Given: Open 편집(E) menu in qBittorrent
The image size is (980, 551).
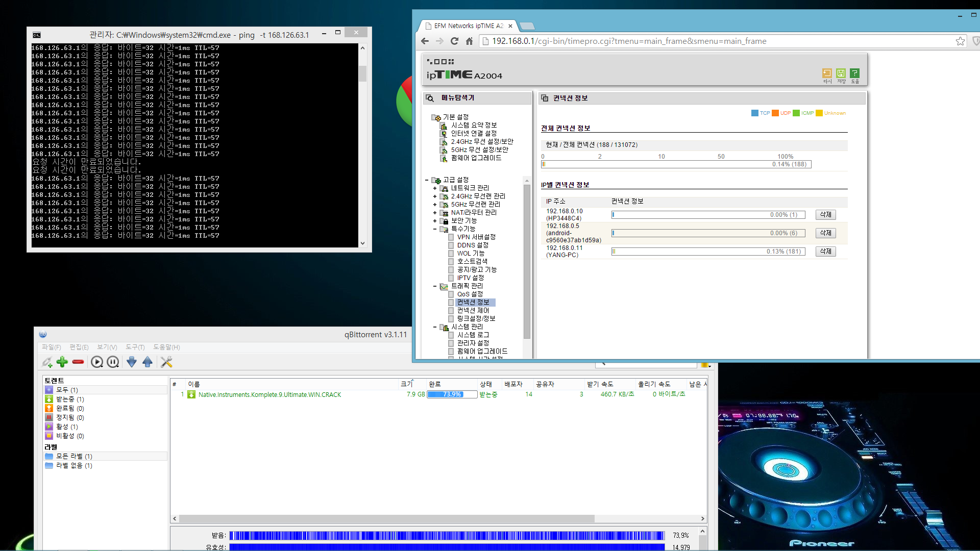Looking at the screenshot, I should 79,347.
